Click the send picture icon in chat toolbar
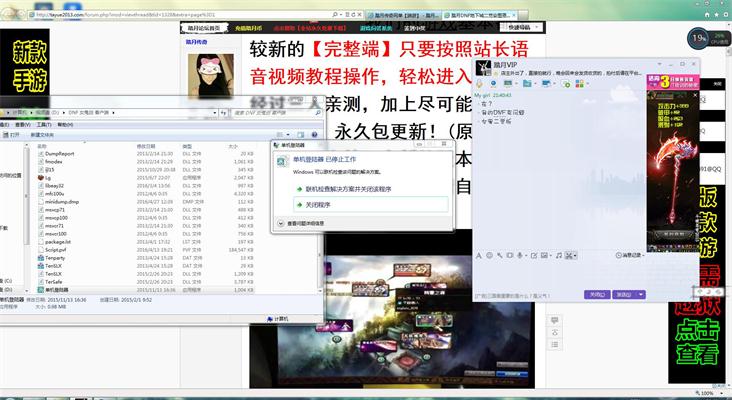732x400 pixels. [544, 255]
